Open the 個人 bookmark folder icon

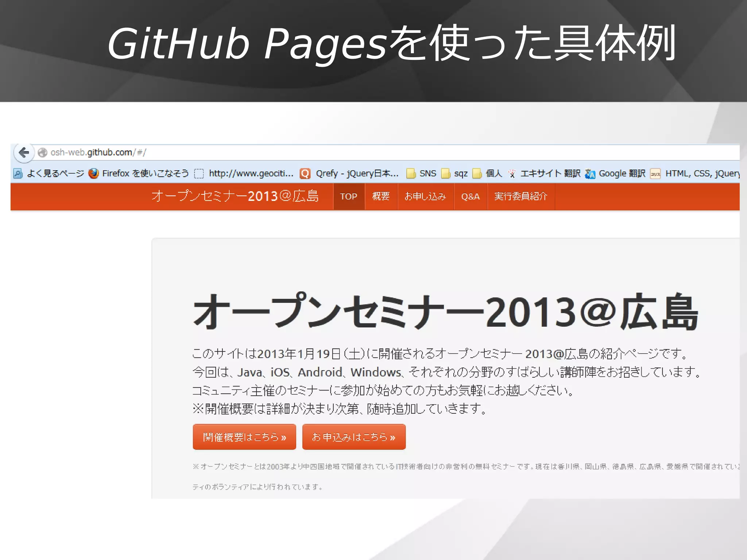pyautogui.click(x=477, y=174)
